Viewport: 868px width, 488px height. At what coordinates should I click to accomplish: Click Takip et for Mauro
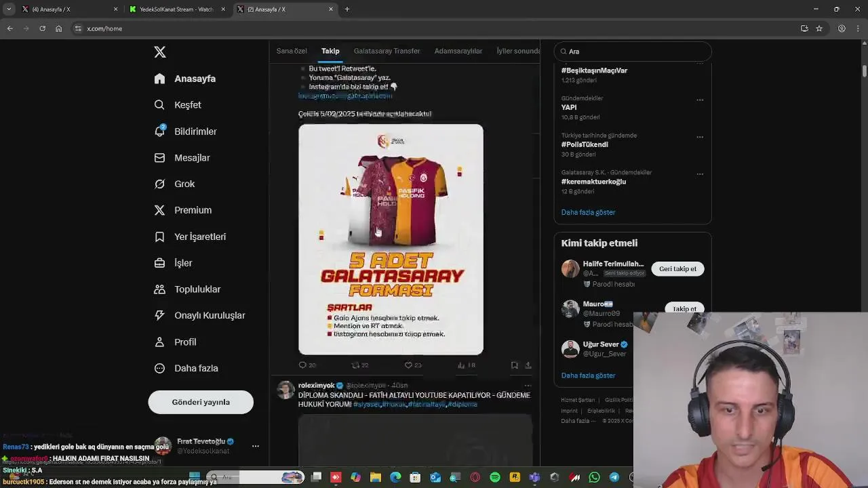click(684, 309)
